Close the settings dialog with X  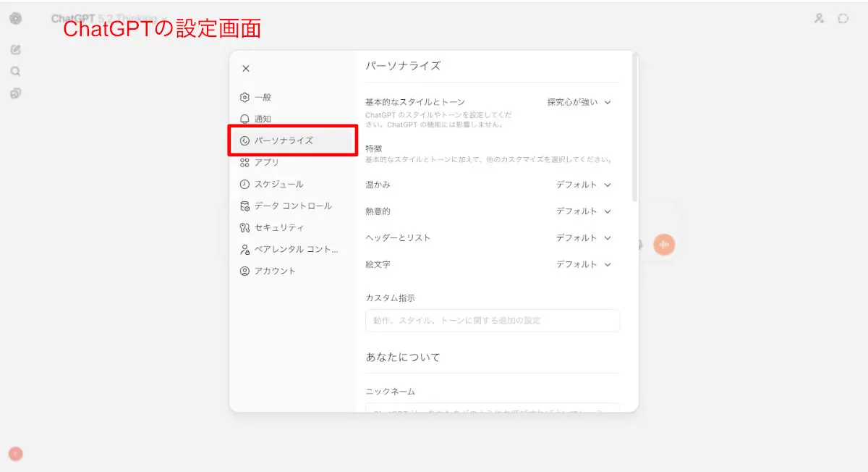point(246,69)
